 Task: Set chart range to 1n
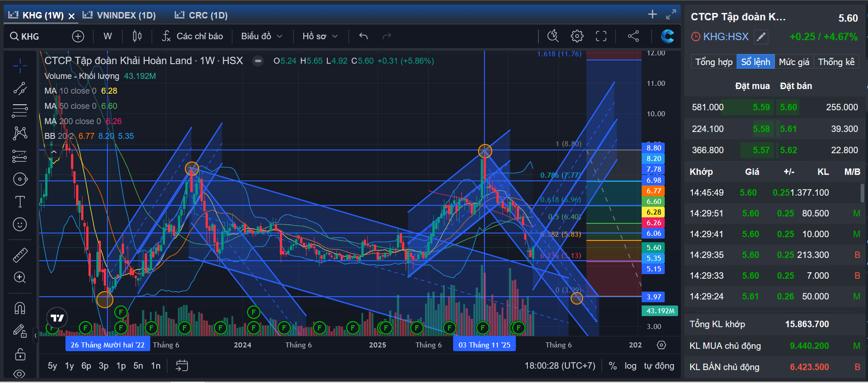(156, 366)
